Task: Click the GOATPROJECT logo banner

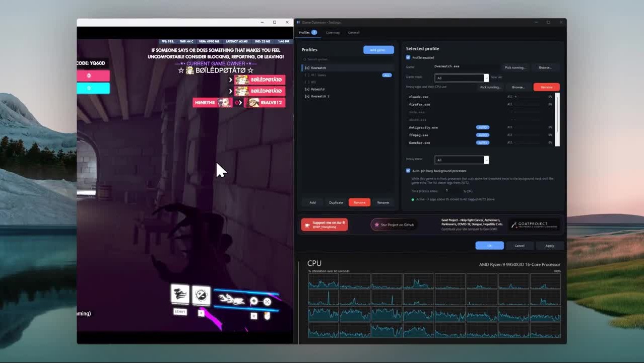Action: (534, 225)
